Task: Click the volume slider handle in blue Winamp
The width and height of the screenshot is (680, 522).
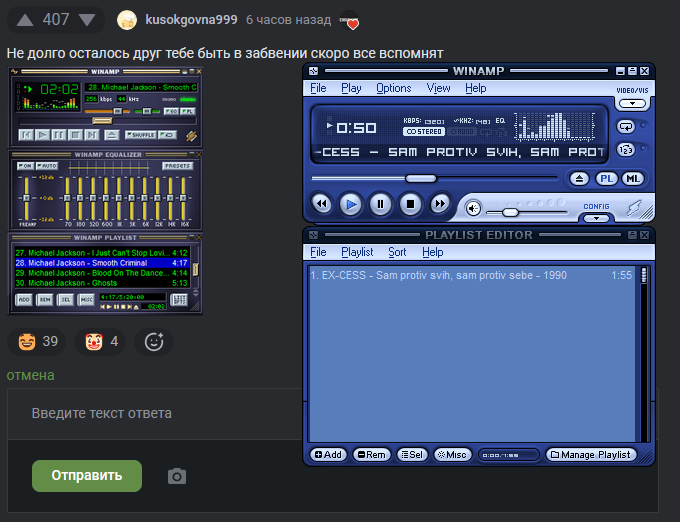Action: pyautogui.click(x=510, y=212)
